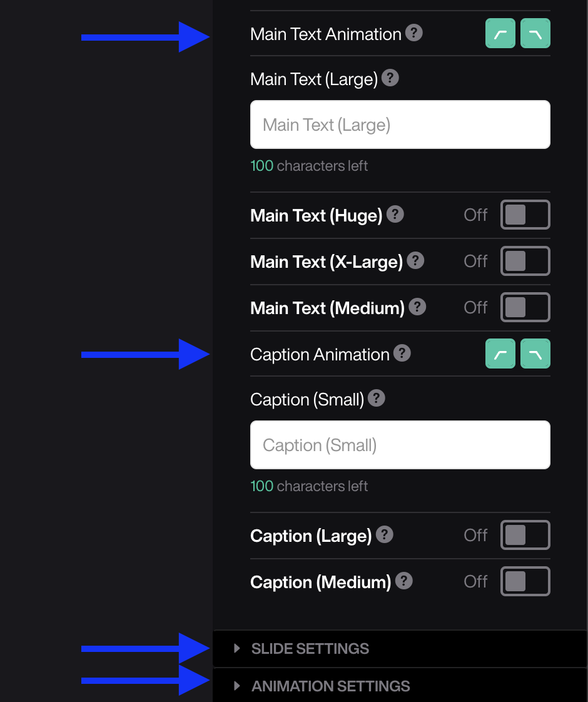This screenshot has width=588, height=702.
Task: Click inside the Main Text (Large) field
Action: (400, 124)
